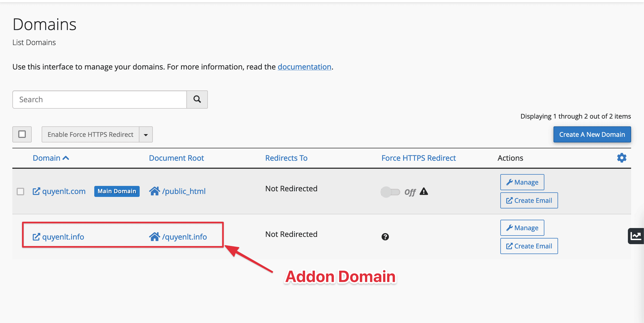Image resolution: width=644 pixels, height=323 pixels.
Task: Click the Document Root column header
Action: (x=176, y=158)
